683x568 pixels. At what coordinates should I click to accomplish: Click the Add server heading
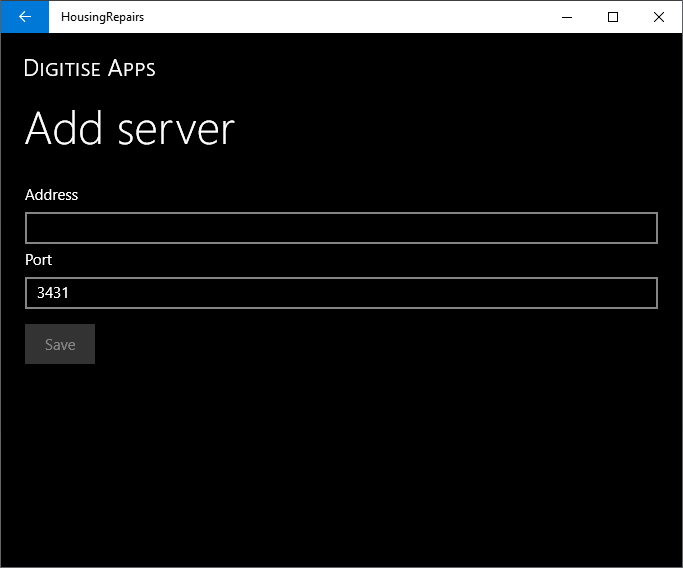click(x=130, y=128)
